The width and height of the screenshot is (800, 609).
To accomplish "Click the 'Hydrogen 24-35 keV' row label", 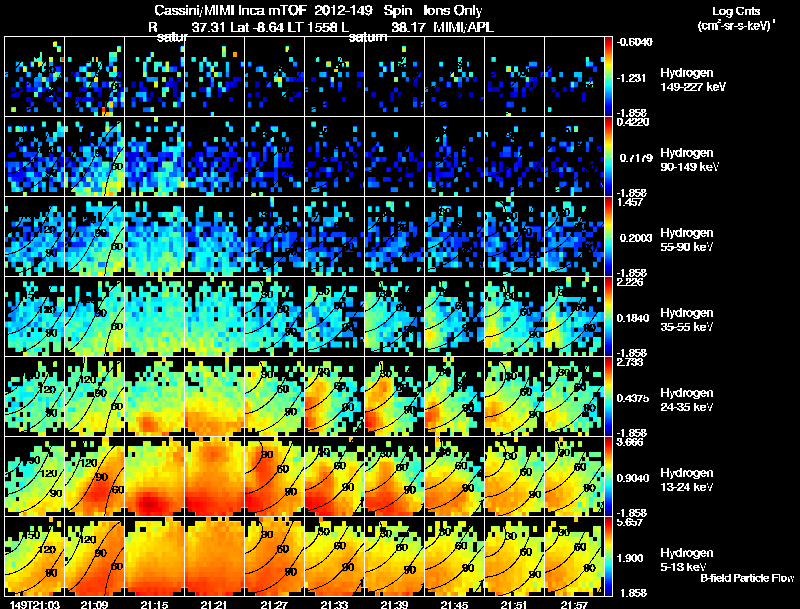I will (x=687, y=400).
